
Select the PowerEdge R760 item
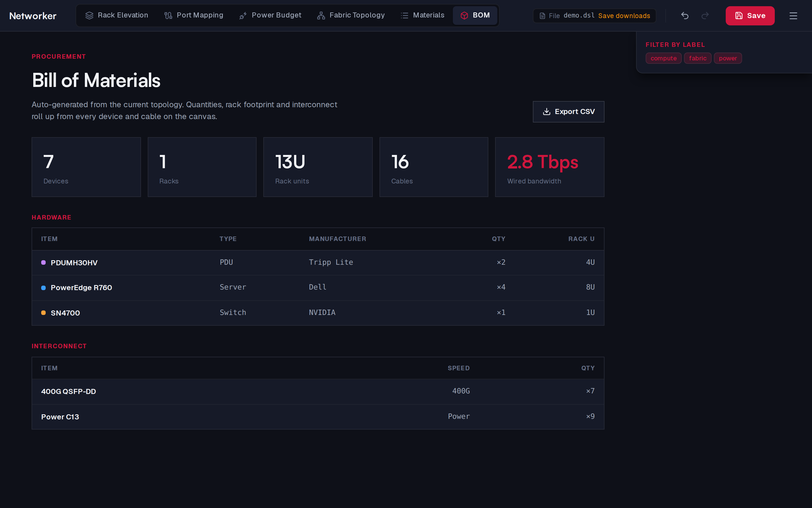point(318,288)
